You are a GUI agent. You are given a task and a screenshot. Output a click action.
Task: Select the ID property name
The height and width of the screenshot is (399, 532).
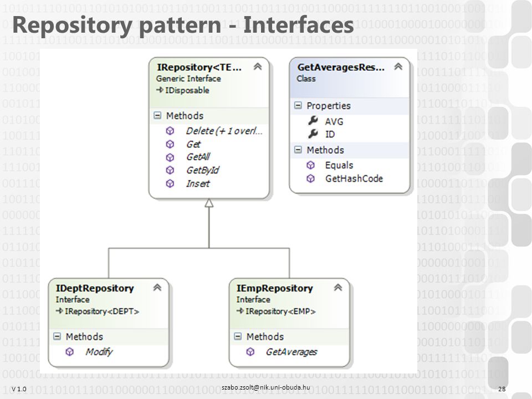coord(330,134)
